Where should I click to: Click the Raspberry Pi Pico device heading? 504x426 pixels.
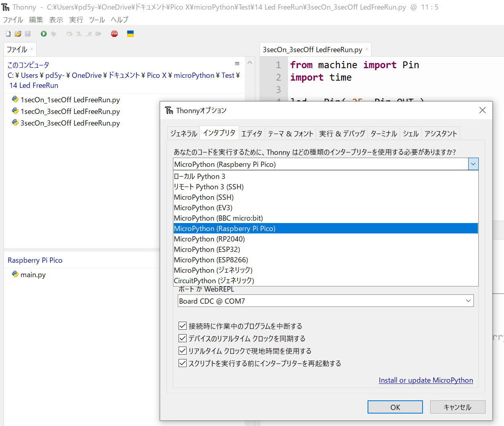pyautogui.click(x=35, y=260)
